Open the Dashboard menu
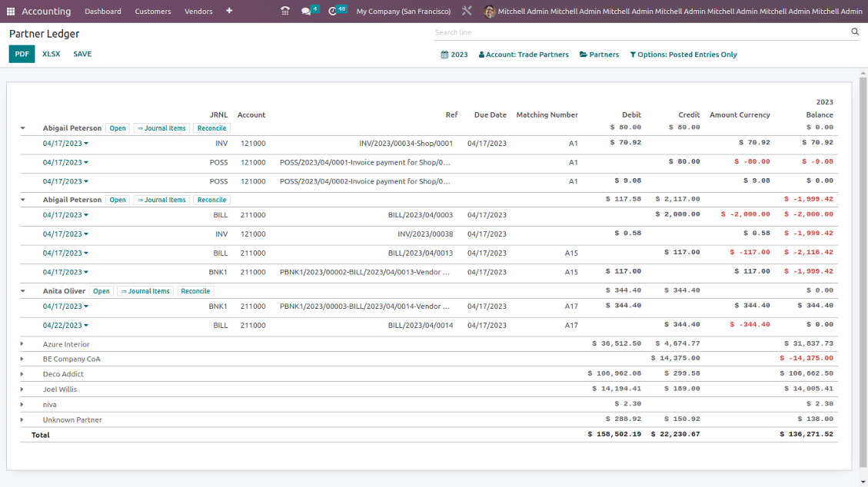Screen dimensions: 868x487 (103, 11)
